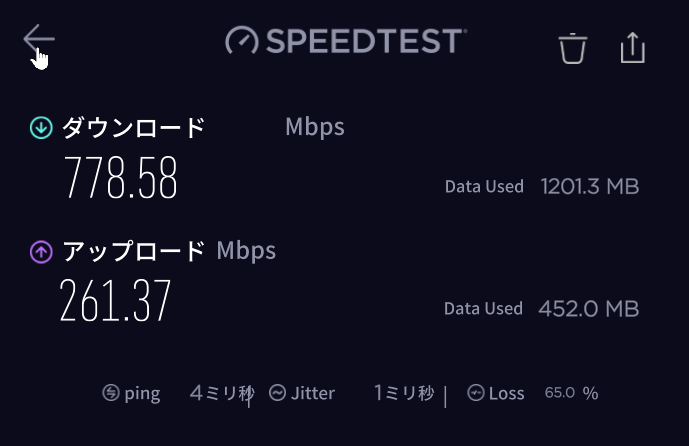Click the ping icon
This screenshot has height=446, width=689.
click(111, 393)
